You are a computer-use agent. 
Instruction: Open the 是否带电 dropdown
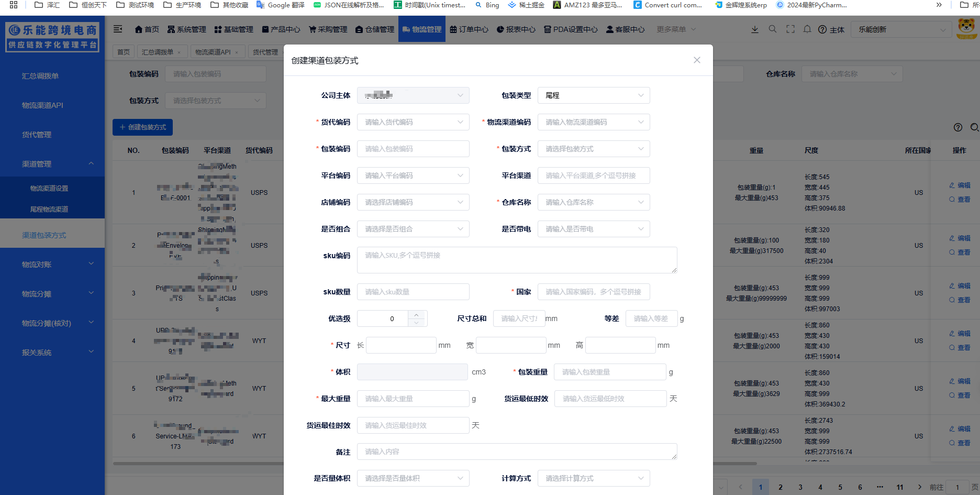click(594, 229)
